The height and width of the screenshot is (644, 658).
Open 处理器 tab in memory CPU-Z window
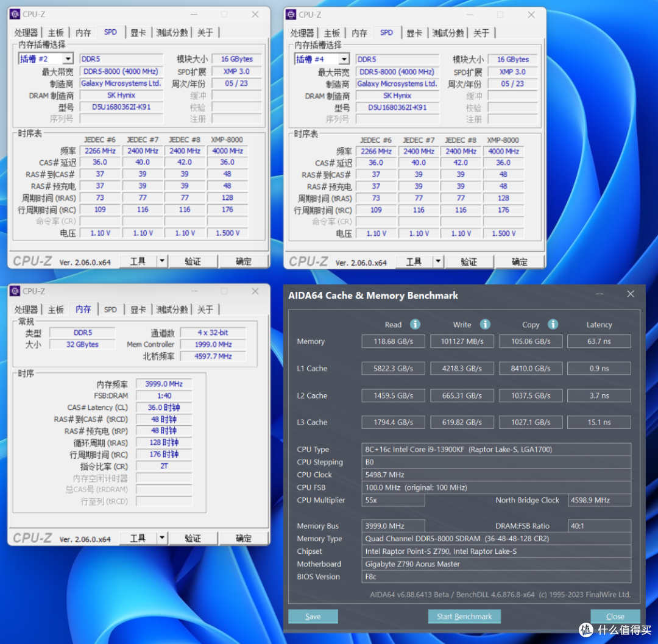26,309
